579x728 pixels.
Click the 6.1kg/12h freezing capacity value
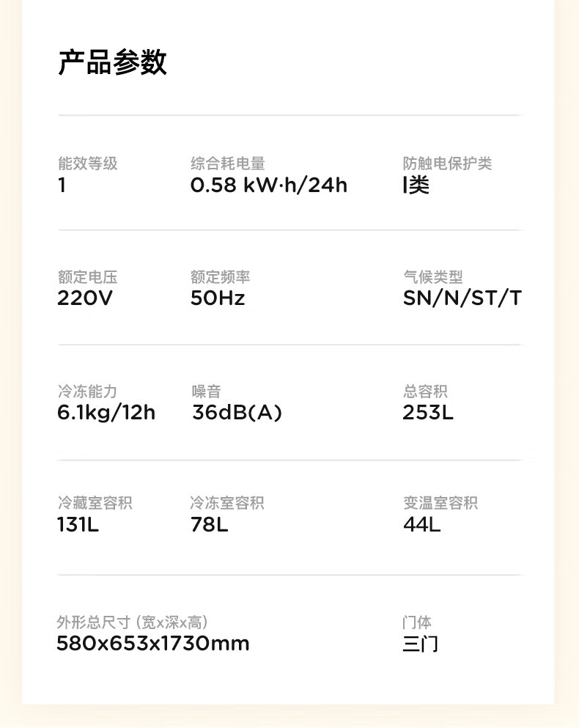106,413
